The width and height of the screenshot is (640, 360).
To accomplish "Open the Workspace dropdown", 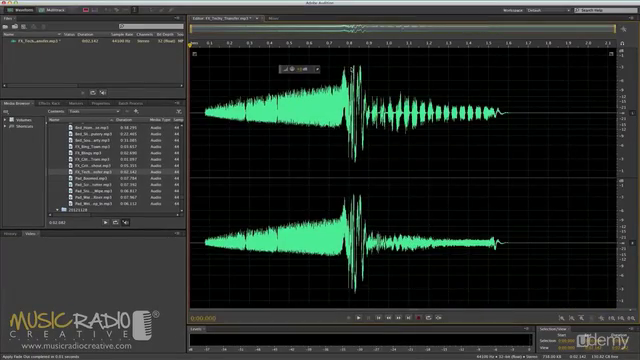I will coord(548,10).
